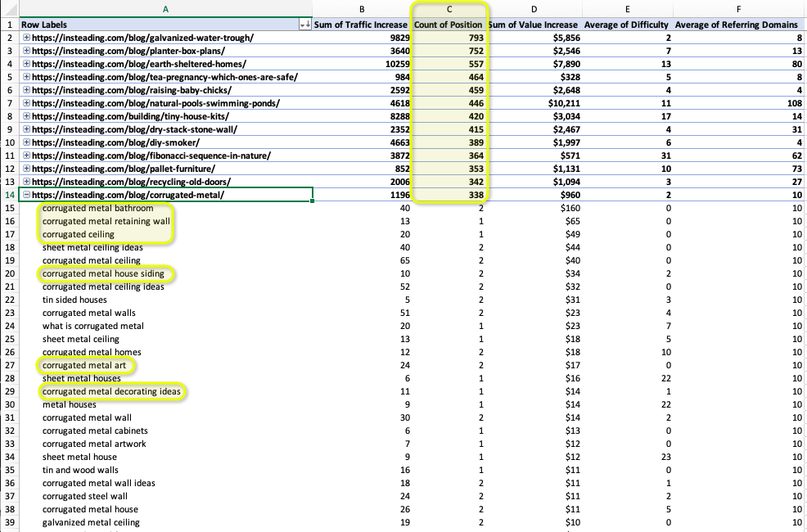The image size is (807, 532).
Task: Click the 80 referring domains cell
Action: 738,64
